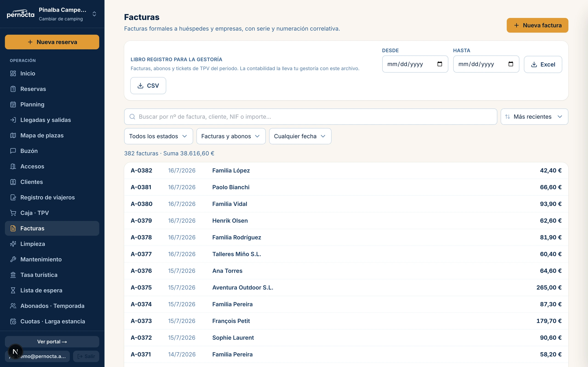Select the Caja · TPV cart icon

pos(13,213)
